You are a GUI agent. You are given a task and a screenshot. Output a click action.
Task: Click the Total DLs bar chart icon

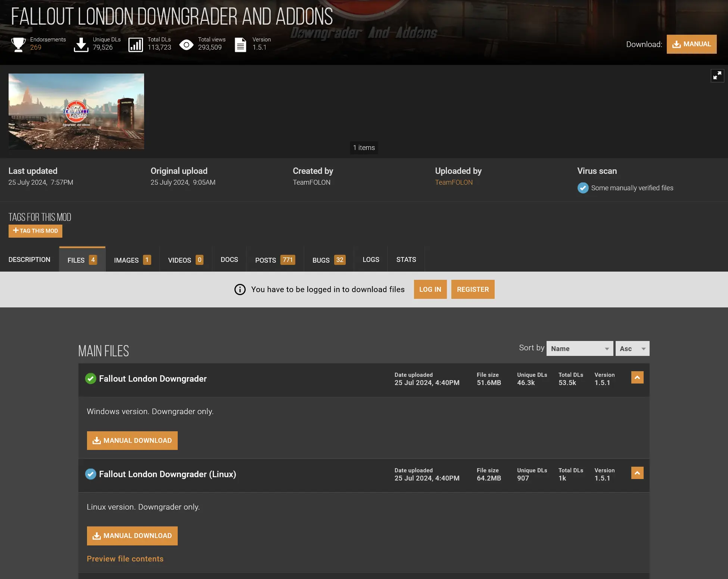136,45
